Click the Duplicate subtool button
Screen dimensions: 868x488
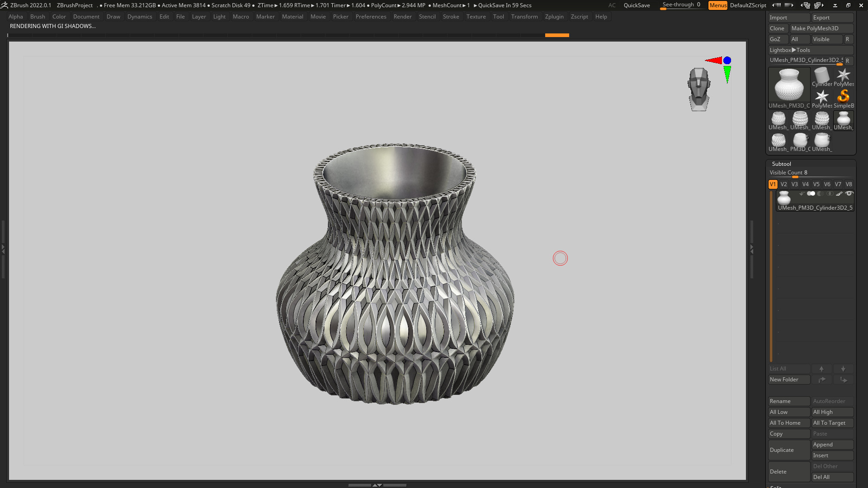[789, 450]
